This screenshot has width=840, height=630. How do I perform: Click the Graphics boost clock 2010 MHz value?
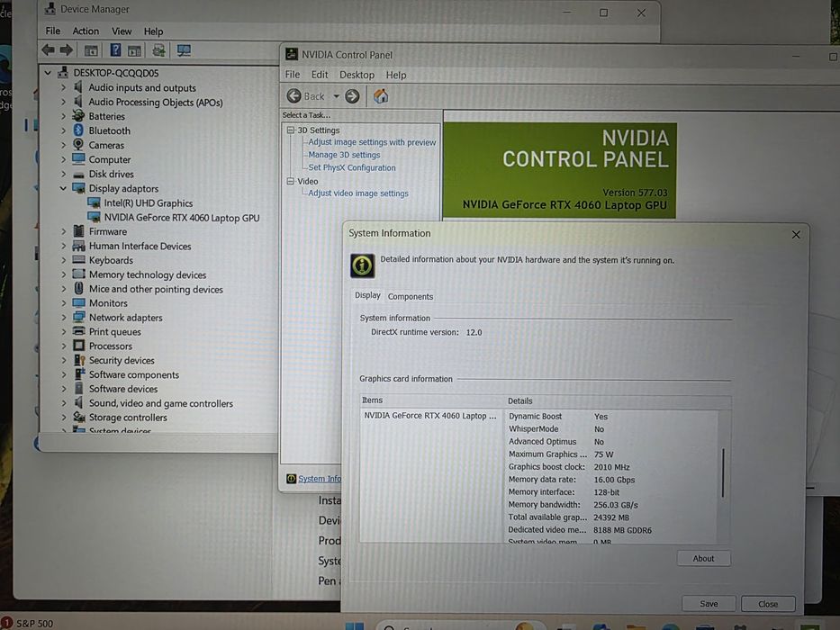pos(612,466)
